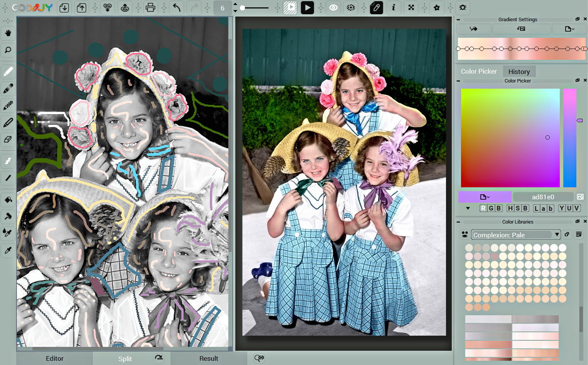The image size is (588, 365).
Task: Switch to the Result tab at bottom
Action: 209,358
